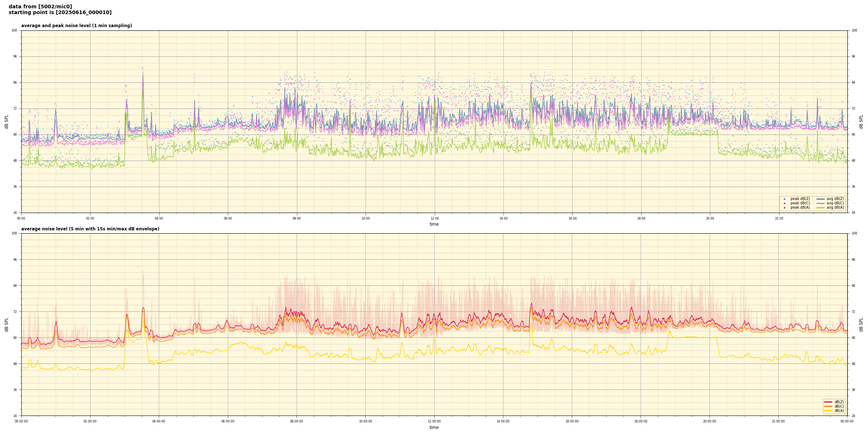The height and width of the screenshot is (434, 868).
Task: Click the 'time' label under the lower chart
Action: click(434, 427)
